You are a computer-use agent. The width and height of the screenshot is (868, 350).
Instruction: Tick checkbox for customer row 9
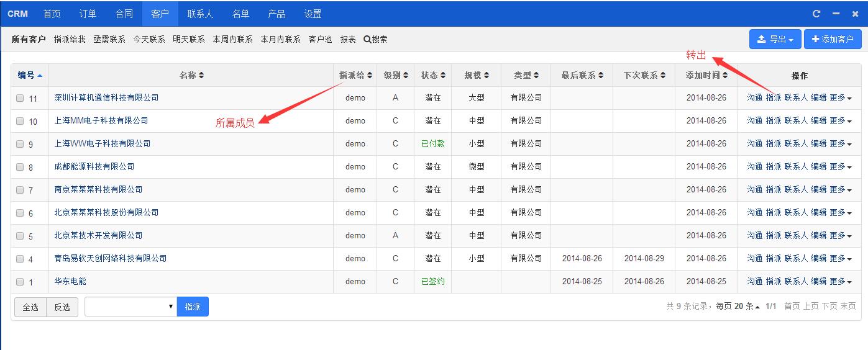(x=20, y=144)
